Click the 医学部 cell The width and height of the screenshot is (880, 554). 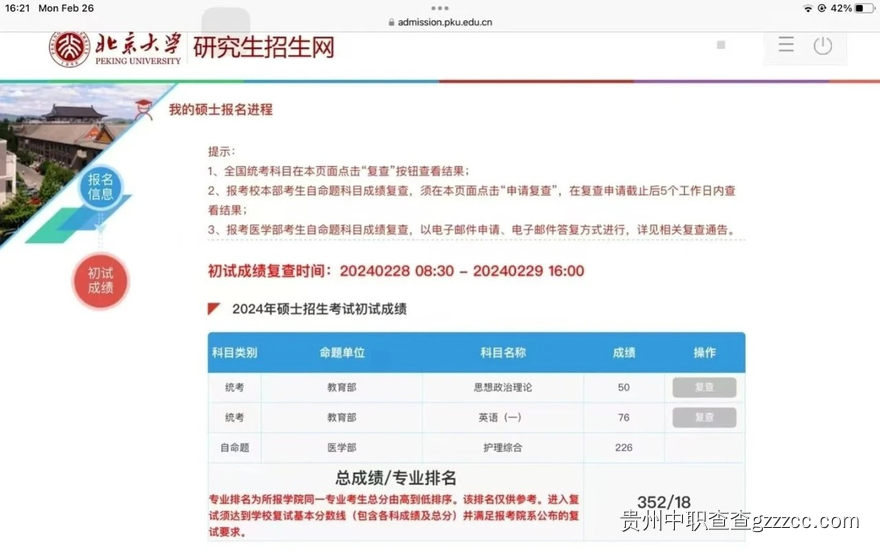pos(342,448)
